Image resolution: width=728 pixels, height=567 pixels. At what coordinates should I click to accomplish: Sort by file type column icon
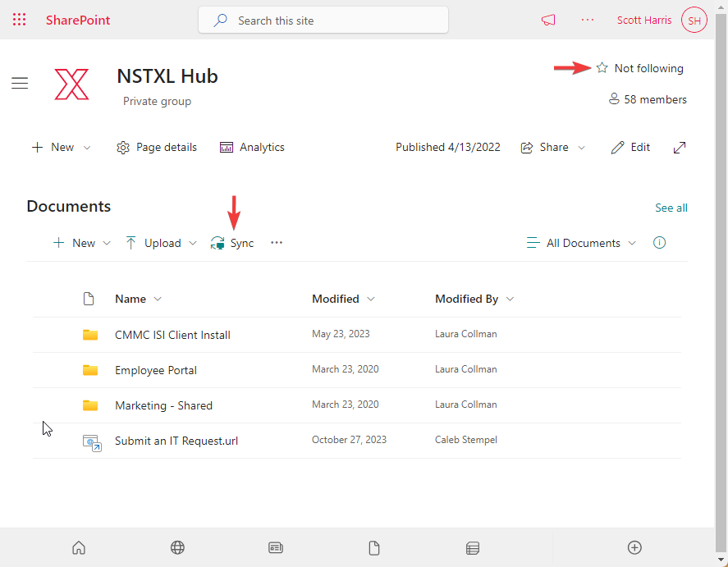(x=88, y=299)
